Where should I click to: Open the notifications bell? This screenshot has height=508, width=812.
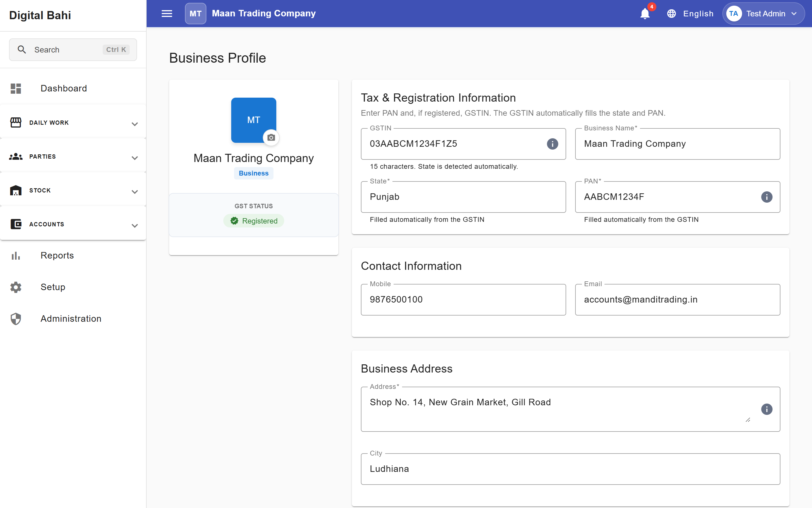645,14
